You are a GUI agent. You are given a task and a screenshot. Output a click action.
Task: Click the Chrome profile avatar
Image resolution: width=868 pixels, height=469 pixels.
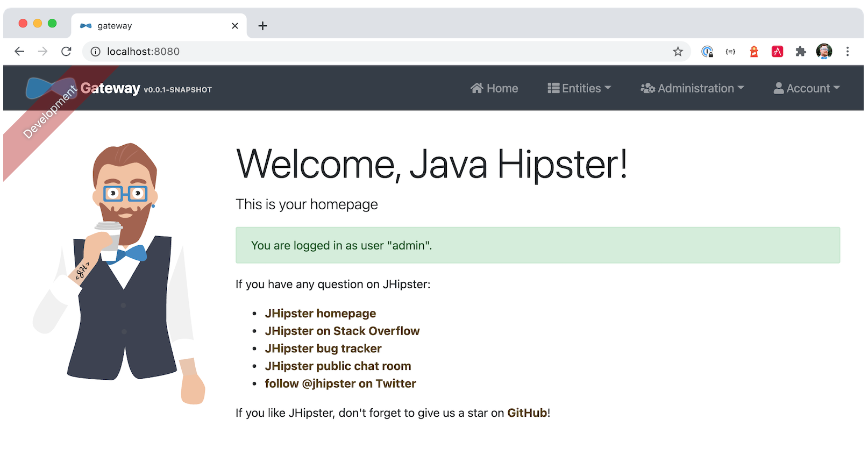pos(824,52)
